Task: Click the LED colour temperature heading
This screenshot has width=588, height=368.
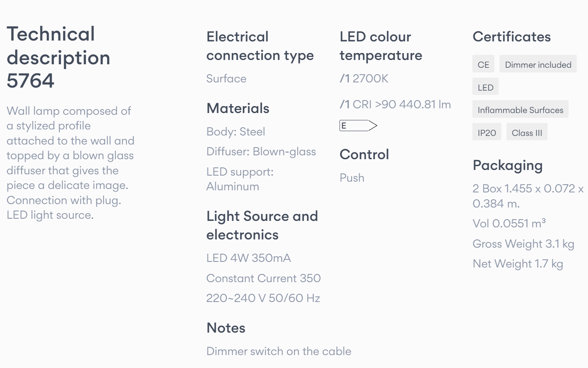Action: pyautogui.click(x=381, y=46)
